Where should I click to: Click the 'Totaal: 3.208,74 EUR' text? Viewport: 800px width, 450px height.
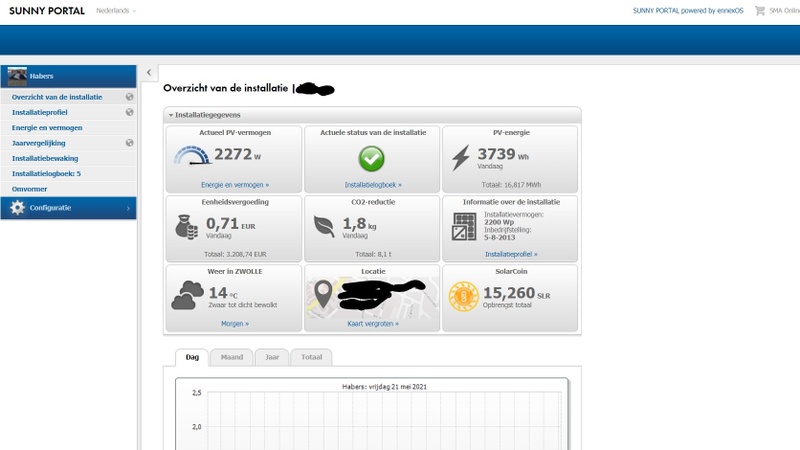tap(235, 254)
